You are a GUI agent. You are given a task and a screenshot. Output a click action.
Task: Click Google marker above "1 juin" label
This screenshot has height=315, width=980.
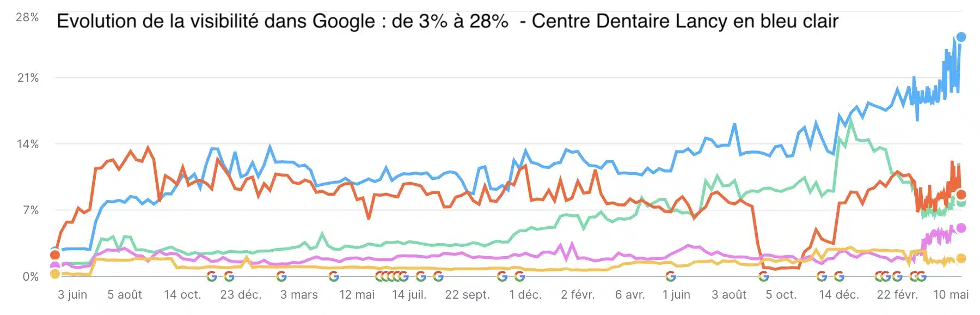tap(671, 276)
